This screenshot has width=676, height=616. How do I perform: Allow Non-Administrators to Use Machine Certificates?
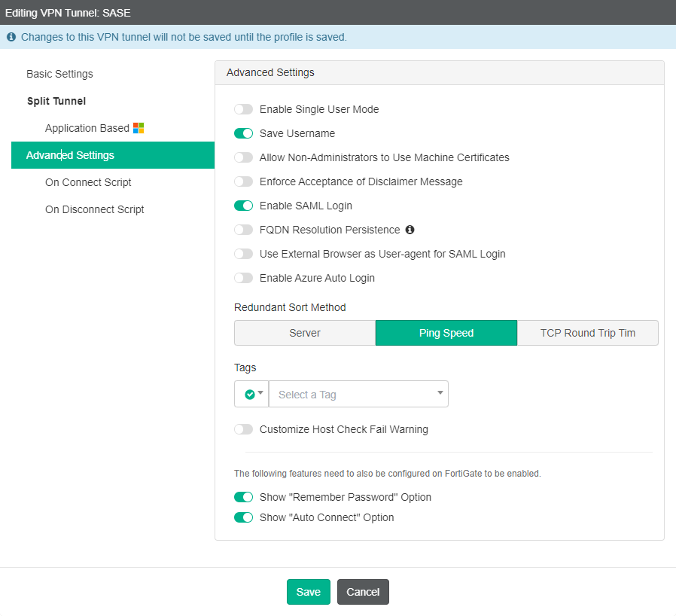[x=243, y=157]
